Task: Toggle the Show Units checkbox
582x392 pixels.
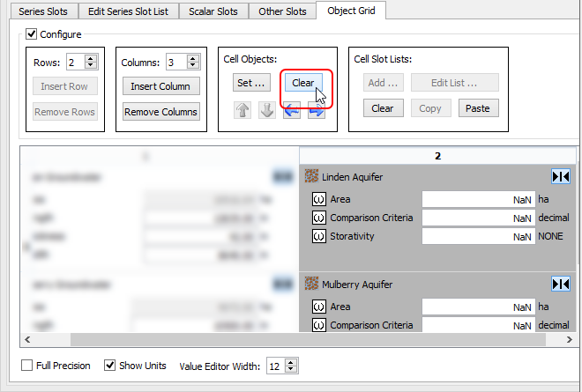Action: (x=110, y=366)
